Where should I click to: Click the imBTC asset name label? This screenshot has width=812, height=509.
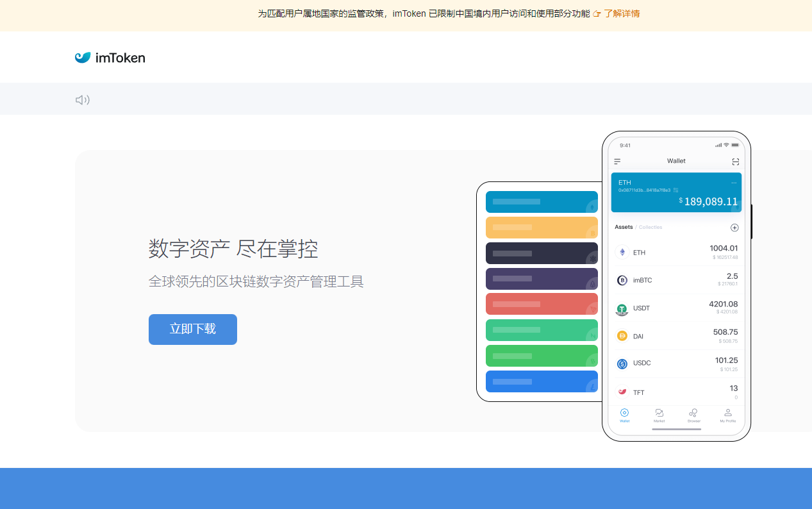click(642, 280)
